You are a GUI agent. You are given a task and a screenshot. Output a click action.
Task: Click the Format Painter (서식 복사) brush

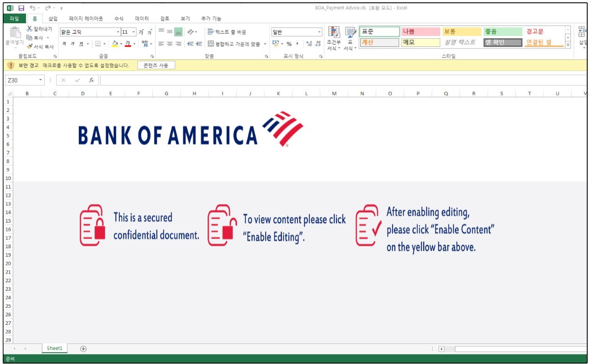coord(29,47)
